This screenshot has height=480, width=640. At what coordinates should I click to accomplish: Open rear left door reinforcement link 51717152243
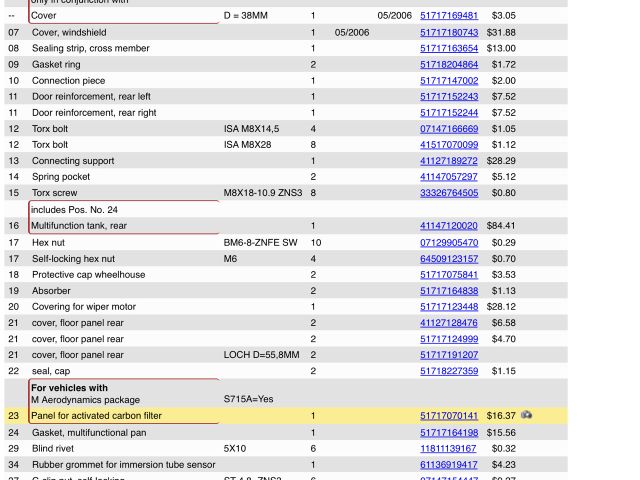[448, 97]
